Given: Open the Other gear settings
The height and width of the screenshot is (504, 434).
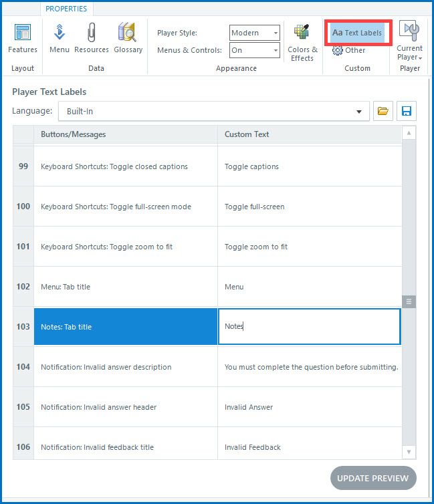Looking at the screenshot, I should click(x=349, y=50).
